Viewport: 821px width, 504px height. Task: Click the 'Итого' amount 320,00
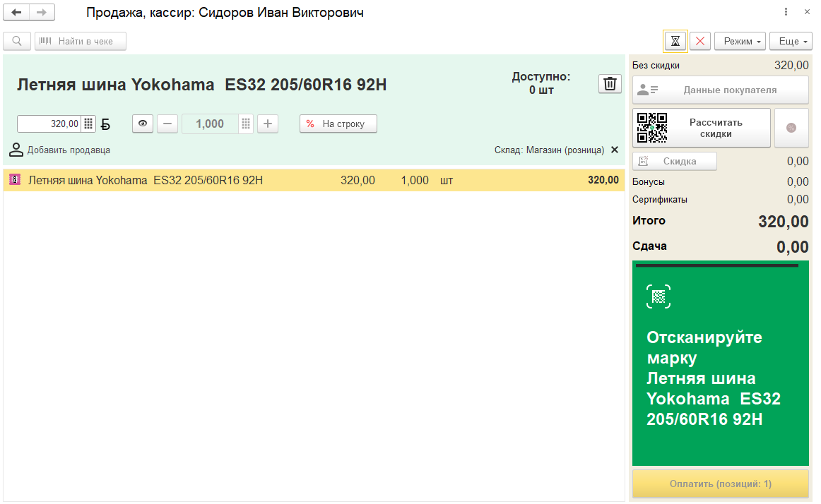click(x=784, y=222)
